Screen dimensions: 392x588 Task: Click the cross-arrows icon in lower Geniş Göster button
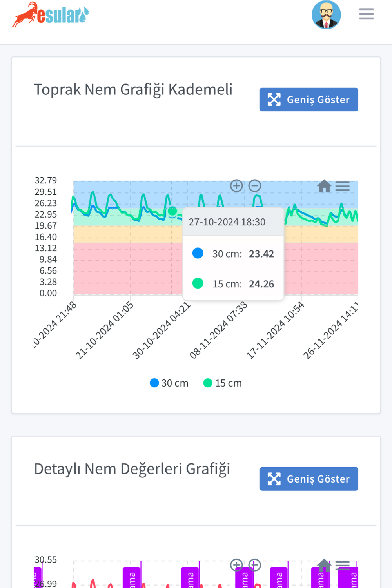(x=274, y=479)
